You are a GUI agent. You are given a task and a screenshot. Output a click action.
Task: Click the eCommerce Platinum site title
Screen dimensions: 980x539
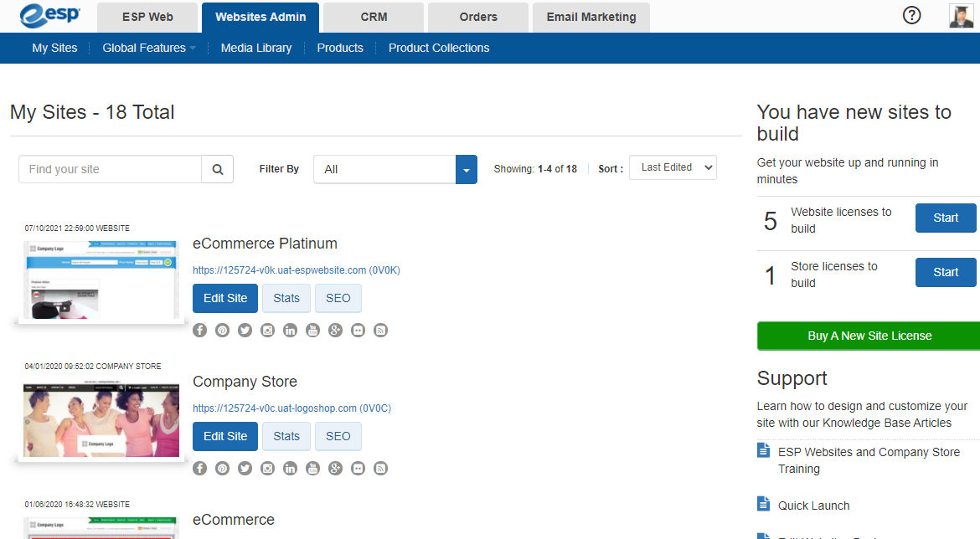(265, 244)
